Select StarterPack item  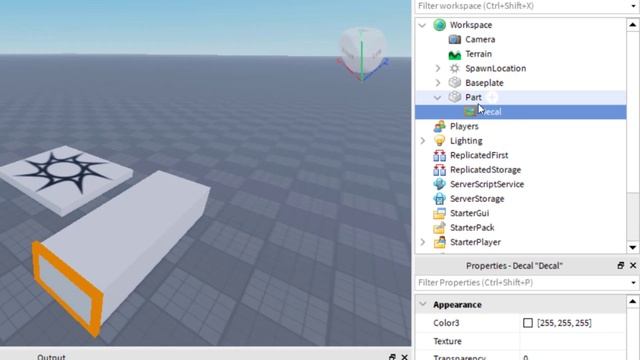pyautogui.click(x=472, y=228)
